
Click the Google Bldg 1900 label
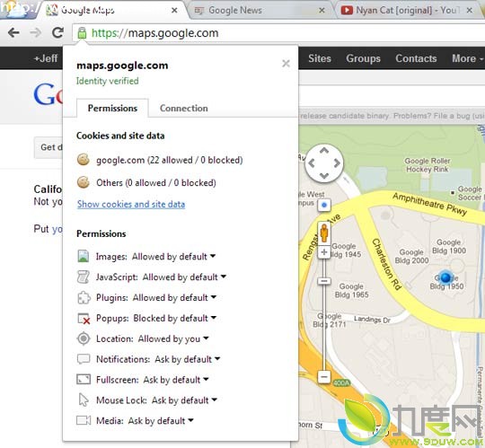[449, 246]
